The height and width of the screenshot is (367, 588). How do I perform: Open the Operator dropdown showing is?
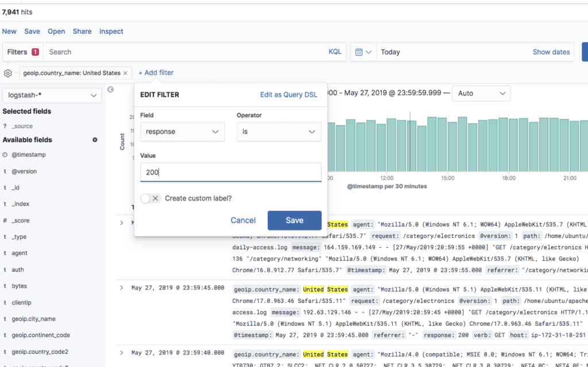[x=279, y=132]
